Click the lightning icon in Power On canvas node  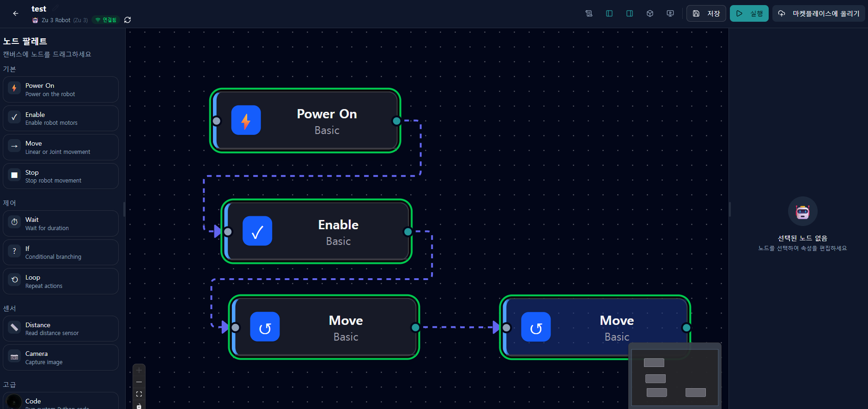(246, 121)
